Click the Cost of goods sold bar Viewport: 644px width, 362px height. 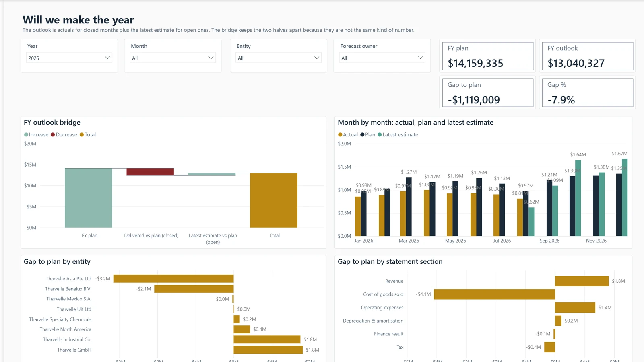point(494,294)
